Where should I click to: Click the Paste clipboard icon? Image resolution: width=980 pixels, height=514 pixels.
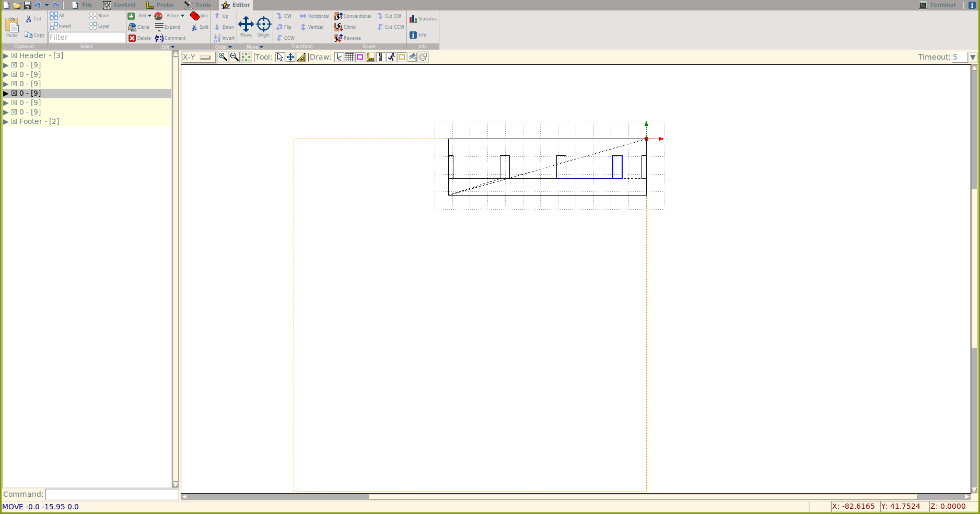click(x=12, y=27)
